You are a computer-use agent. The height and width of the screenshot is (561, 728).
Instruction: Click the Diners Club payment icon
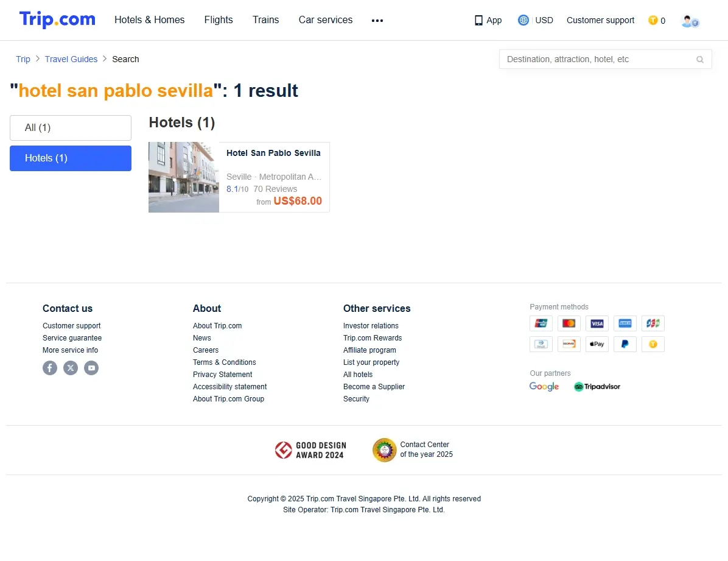[541, 344]
